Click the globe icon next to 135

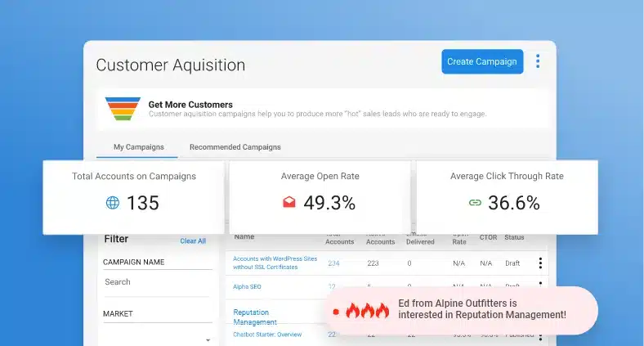pos(113,203)
